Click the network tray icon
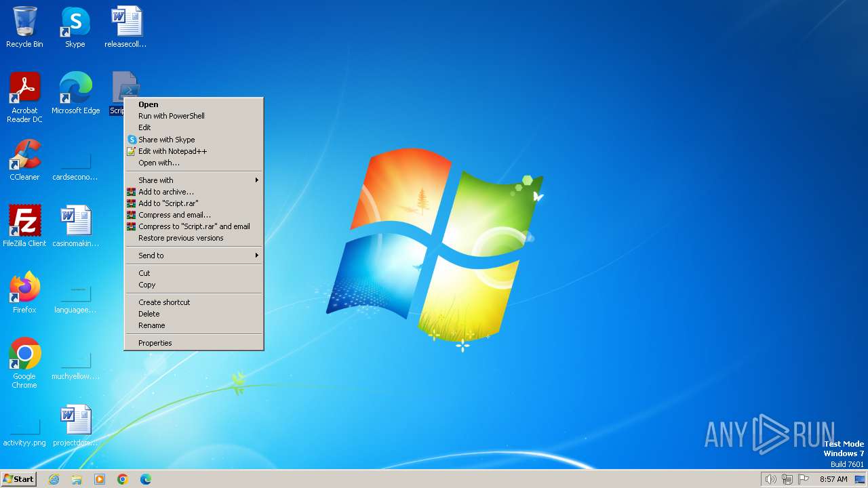 [787, 479]
